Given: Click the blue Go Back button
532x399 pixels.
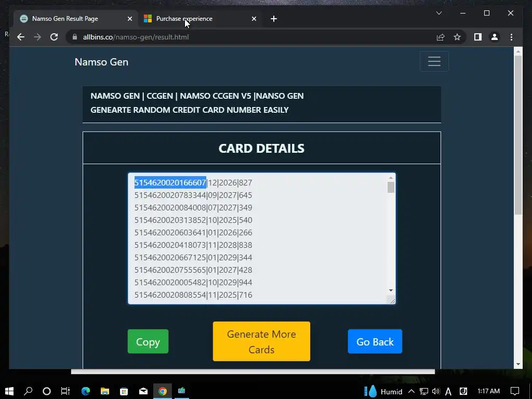Looking at the screenshot, I should 375,341.
